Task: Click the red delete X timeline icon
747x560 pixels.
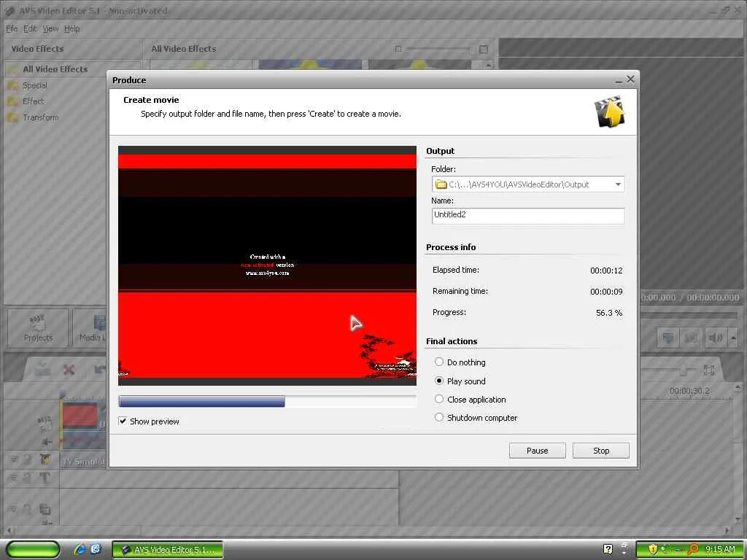Action: [x=69, y=370]
